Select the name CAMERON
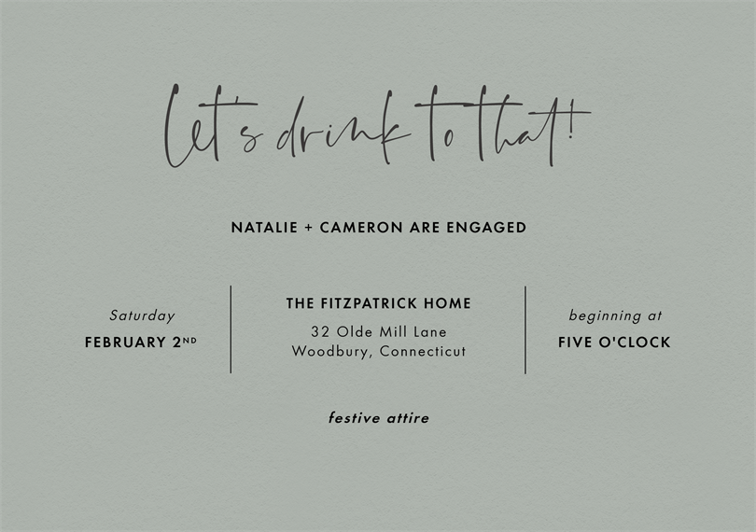The height and width of the screenshot is (532, 756). point(361,228)
